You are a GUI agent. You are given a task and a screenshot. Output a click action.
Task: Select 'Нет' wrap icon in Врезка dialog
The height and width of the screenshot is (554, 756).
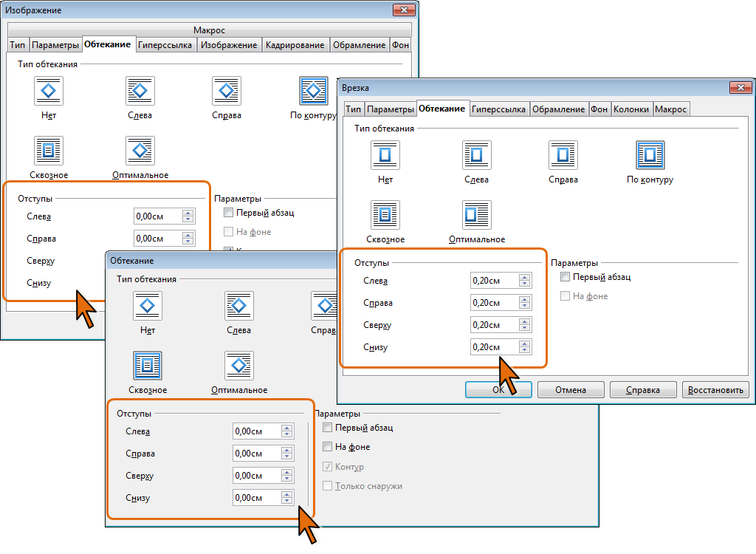[x=385, y=155]
